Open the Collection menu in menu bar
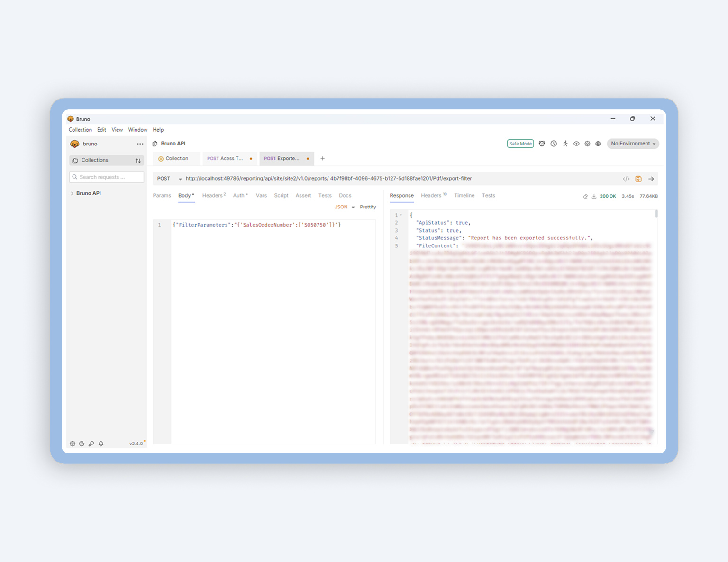Viewport: 728px width, 562px height. point(80,130)
